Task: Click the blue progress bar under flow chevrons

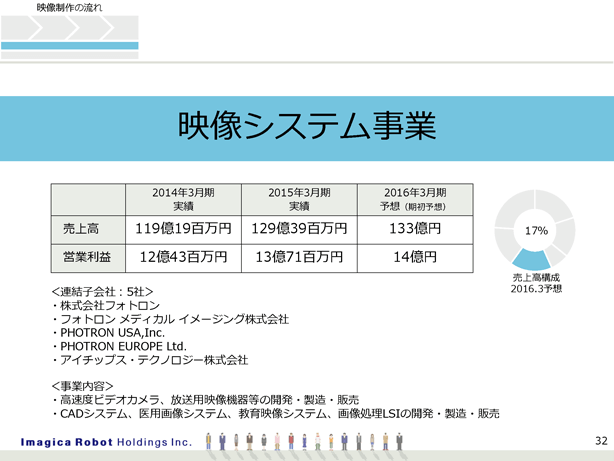Action: [x=70, y=45]
